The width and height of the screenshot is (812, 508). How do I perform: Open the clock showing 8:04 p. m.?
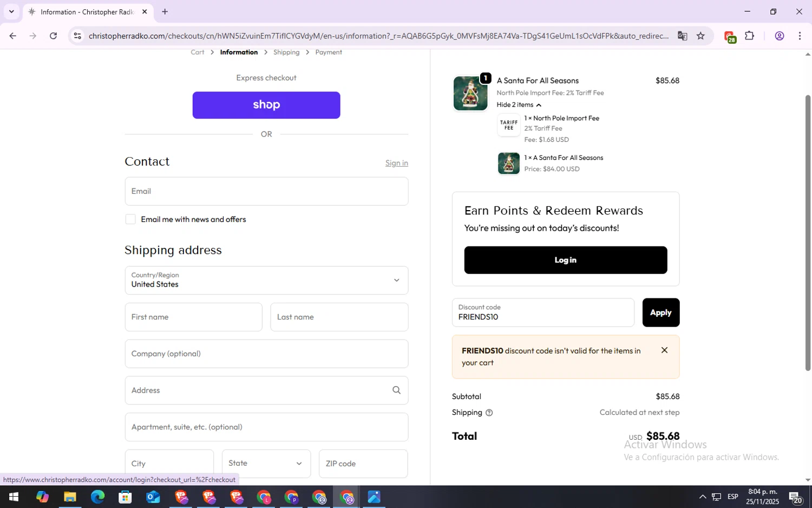pos(762,497)
